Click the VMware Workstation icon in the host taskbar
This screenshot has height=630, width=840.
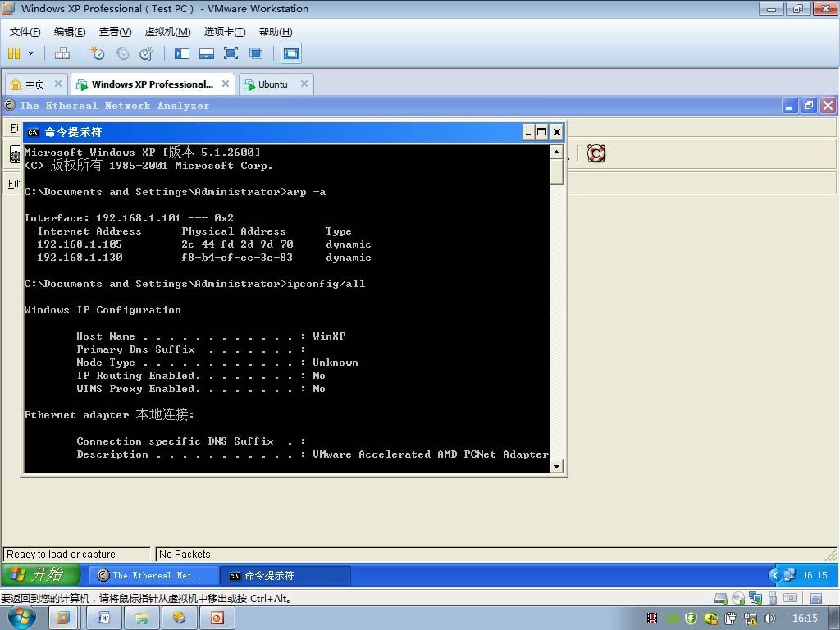coord(62,619)
